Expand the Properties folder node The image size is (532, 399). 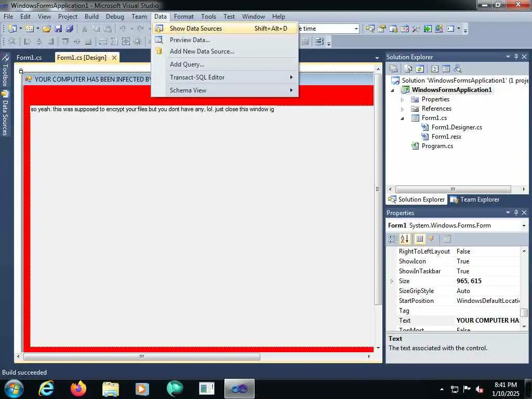point(403,100)
